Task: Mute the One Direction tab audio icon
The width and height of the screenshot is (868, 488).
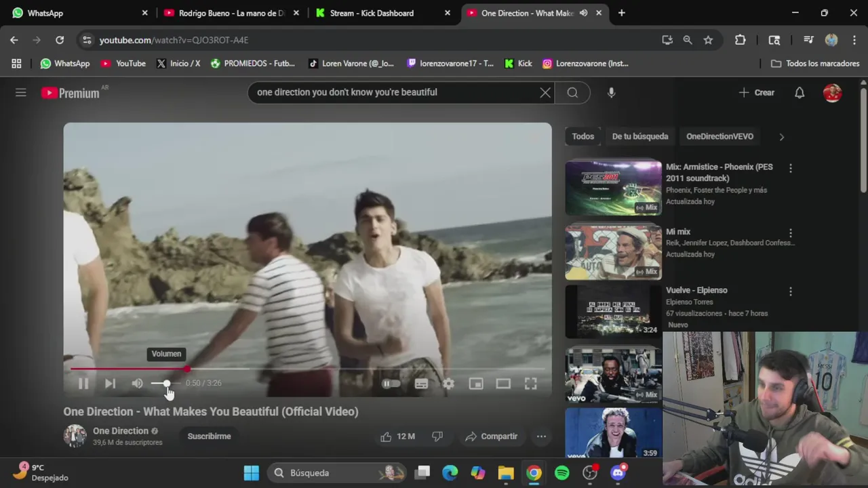Action: pyautogui.click(x=583, y=13)
